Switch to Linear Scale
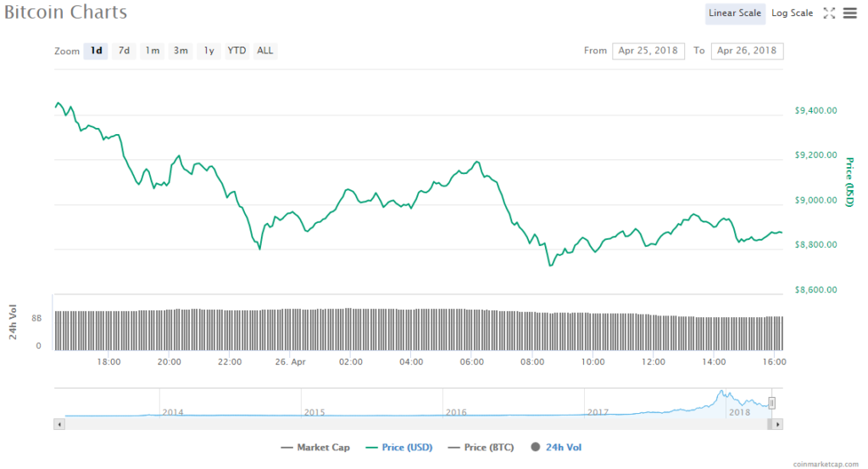Viewport: 868px width, 469px height. [x=735, y=13]
